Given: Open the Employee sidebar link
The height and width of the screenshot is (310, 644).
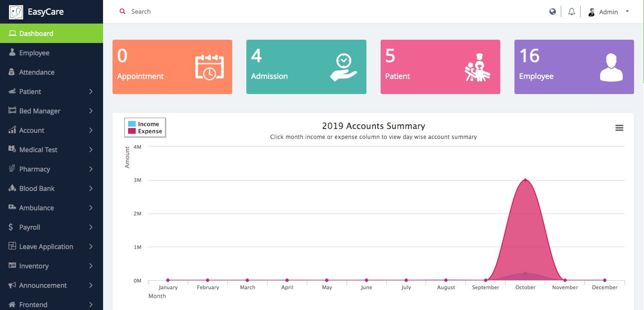Looking at the screenshot, I should click(34, 53).
